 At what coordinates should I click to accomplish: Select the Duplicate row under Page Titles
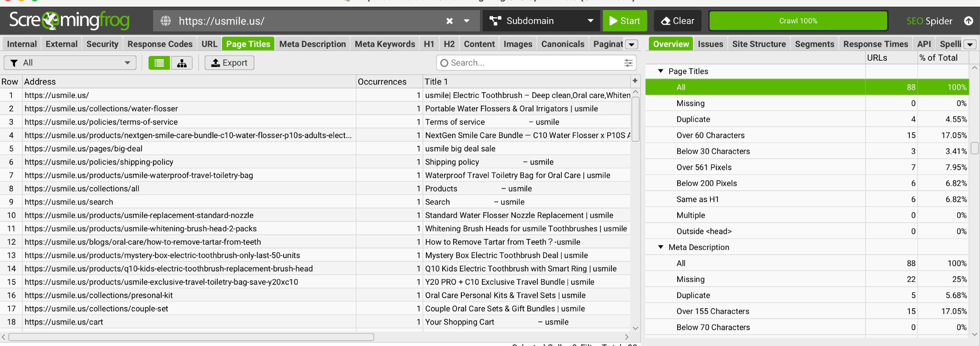pos(807,119)
